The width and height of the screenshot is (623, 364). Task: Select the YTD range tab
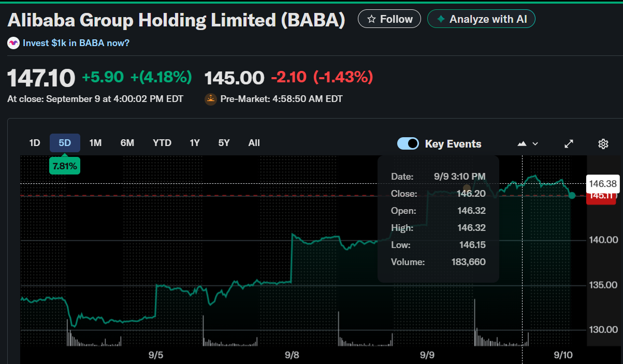point(162,143)
